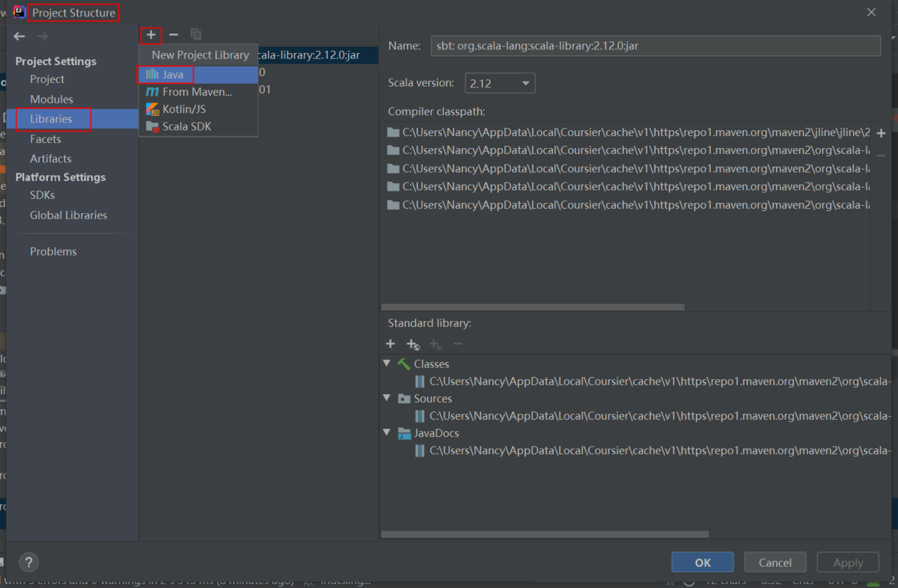The width and height of the screenshot is (898, 588).
Task: Click the Classes hammer icon
Action: (x=404, y=364)
